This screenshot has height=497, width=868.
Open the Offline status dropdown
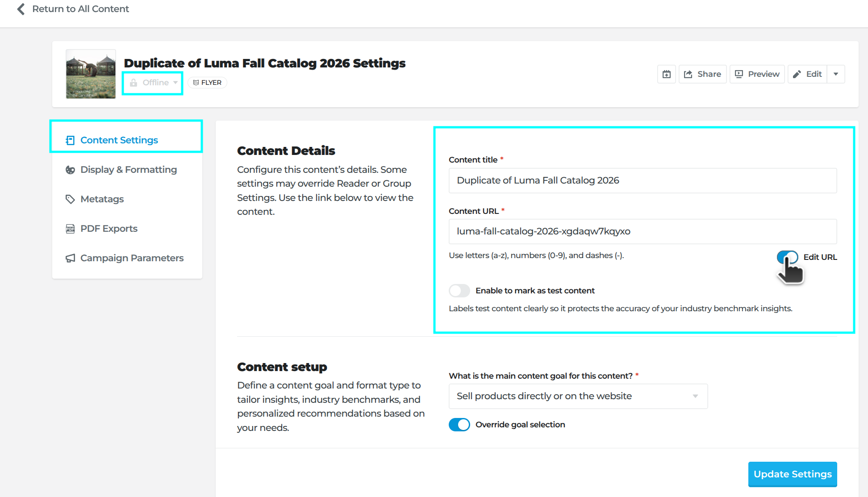(x=153, y=83)
